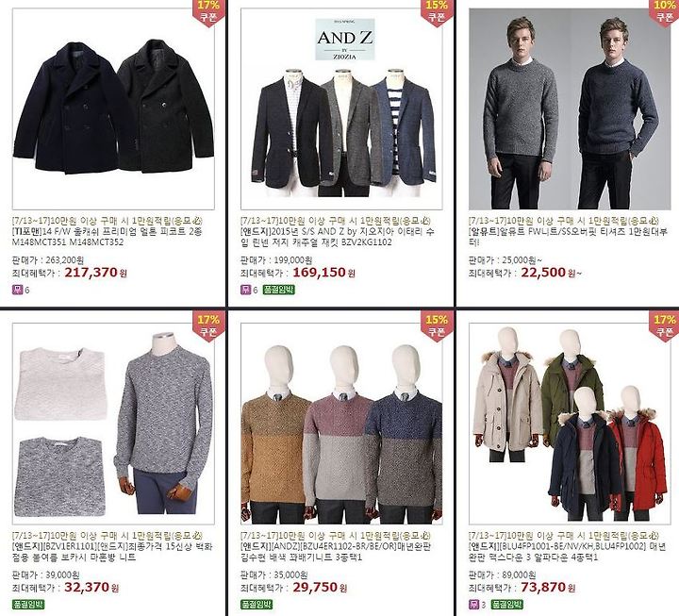Click the 10% coupon badge on grey knit sweaters
The height and width of the screenshot is (616, 679).
664,12
